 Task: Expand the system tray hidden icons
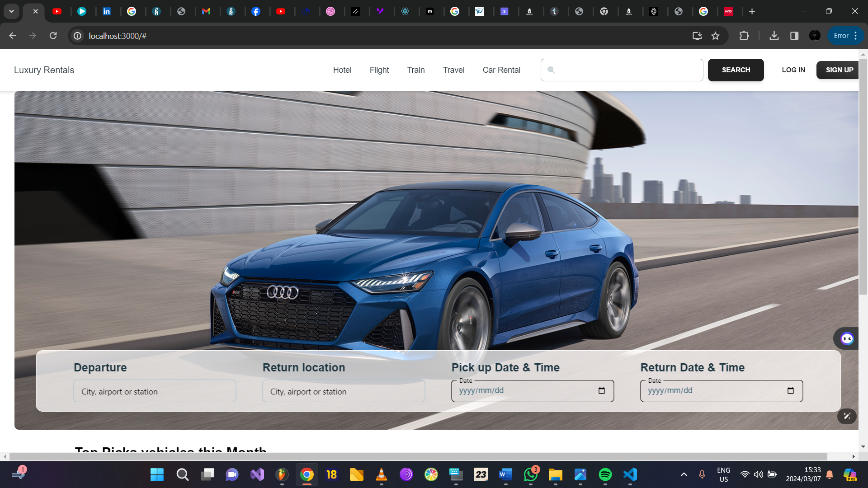click(x=684, y=474)
